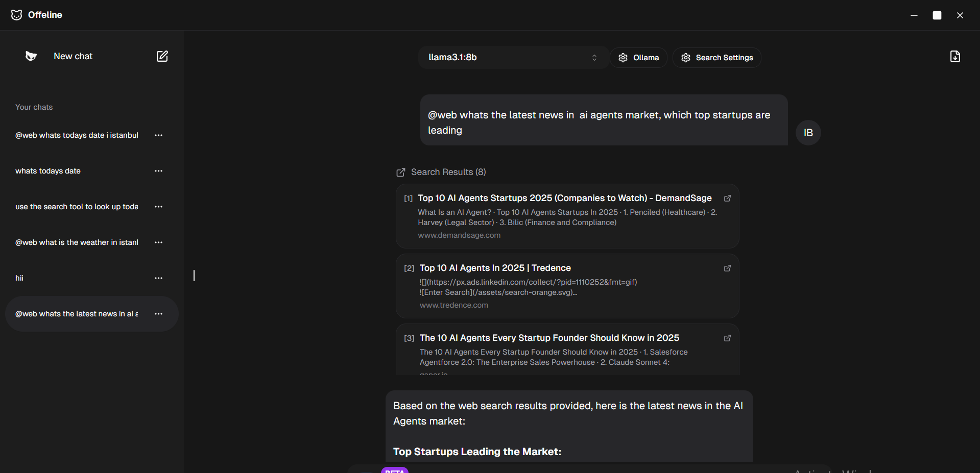Viewport: 980px width, 473px height.
Task: Open options for 'use the search tool' chat
Action: [158, 207]
